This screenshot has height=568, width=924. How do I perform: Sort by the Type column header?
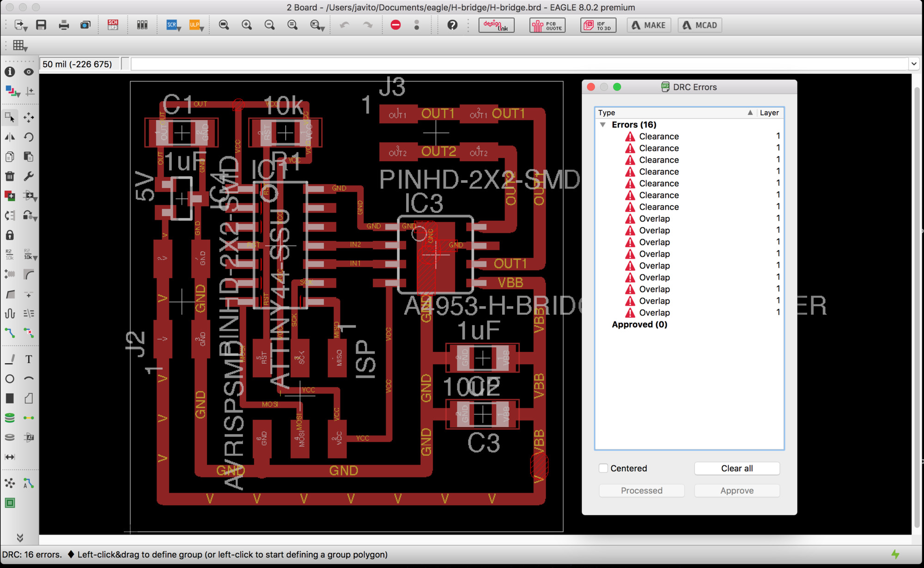pyautogui.click(x=675, y=113)
